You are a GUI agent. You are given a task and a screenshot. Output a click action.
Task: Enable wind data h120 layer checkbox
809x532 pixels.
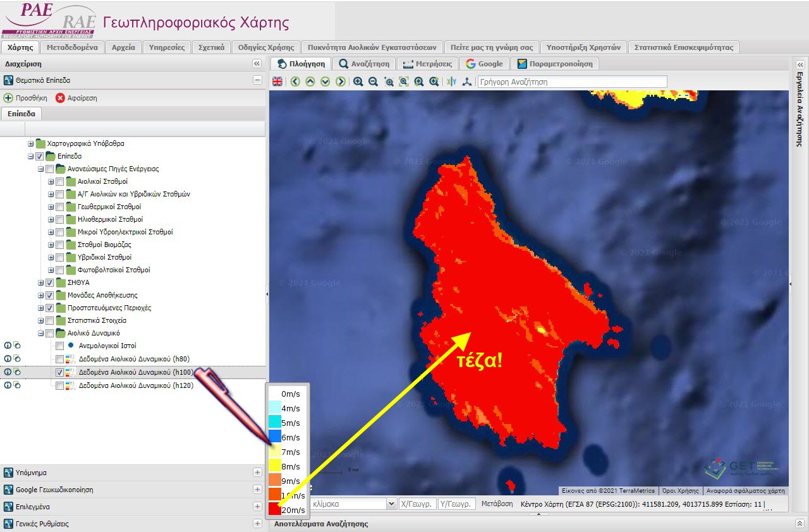59,385
